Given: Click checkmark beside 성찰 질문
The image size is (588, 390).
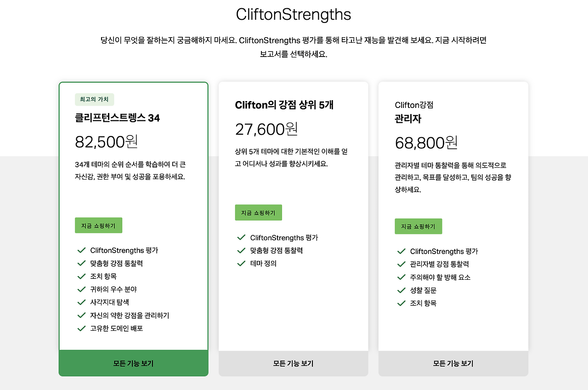Looking at the screenshot, I should click(x=401, y=290).
